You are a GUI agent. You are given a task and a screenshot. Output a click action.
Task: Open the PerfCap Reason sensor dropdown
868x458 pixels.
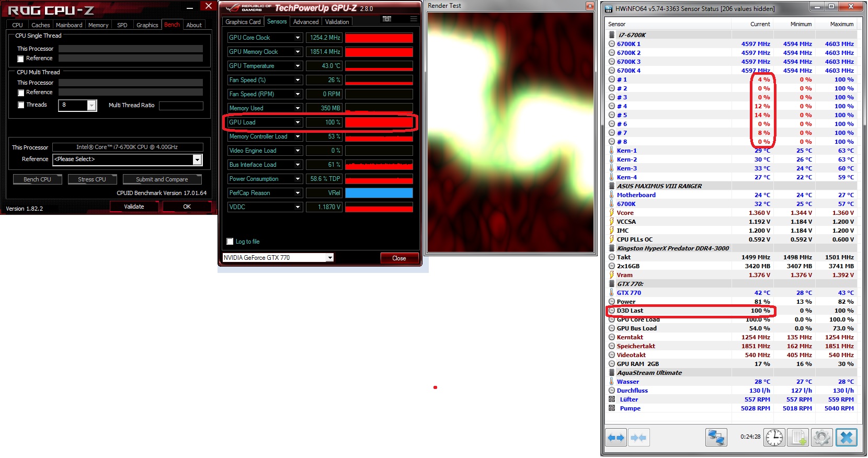pos(298,193)
